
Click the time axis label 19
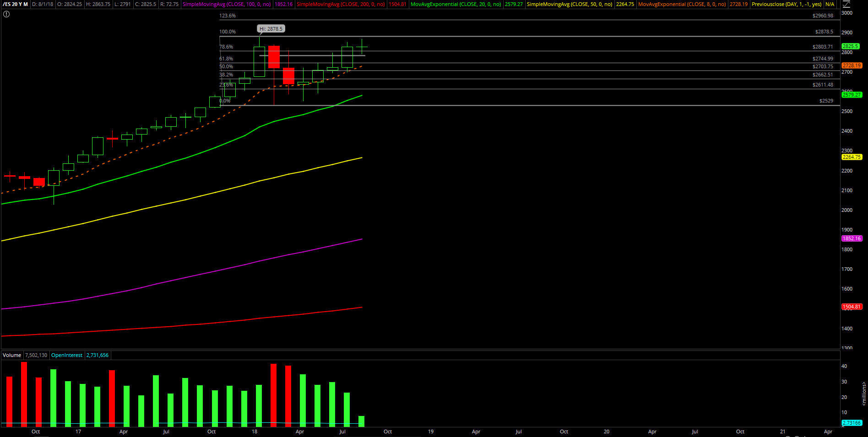(431, 432)
